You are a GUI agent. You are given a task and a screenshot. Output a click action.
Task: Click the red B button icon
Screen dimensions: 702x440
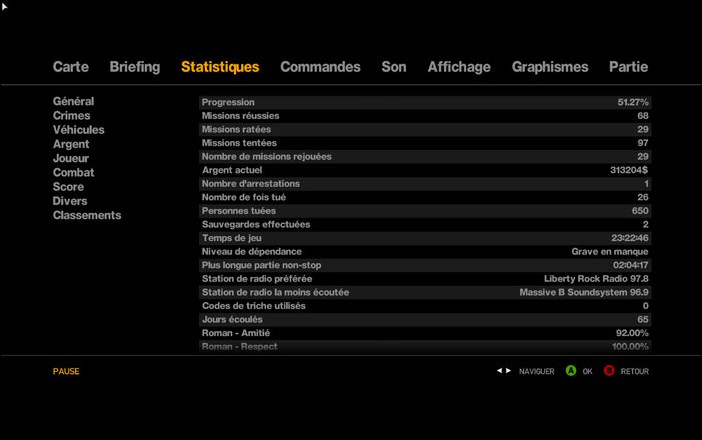(x=609, y=371)
